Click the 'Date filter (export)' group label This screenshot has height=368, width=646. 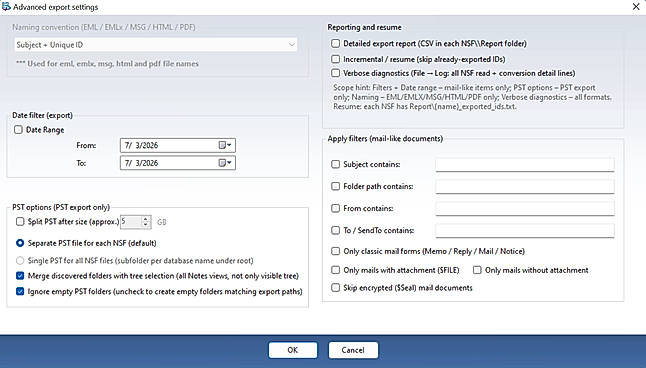(x=42, y=115)
